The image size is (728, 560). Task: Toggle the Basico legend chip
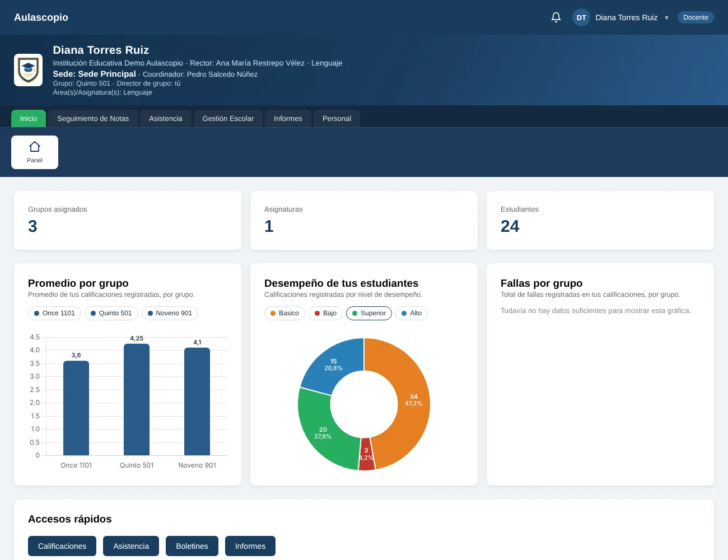[284, 313]
